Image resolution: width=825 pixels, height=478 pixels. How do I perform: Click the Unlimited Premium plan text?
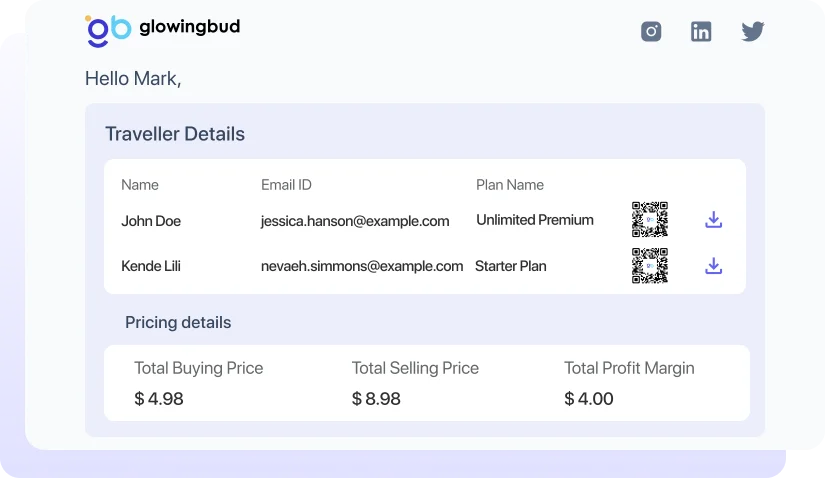(x=535, y=220)
